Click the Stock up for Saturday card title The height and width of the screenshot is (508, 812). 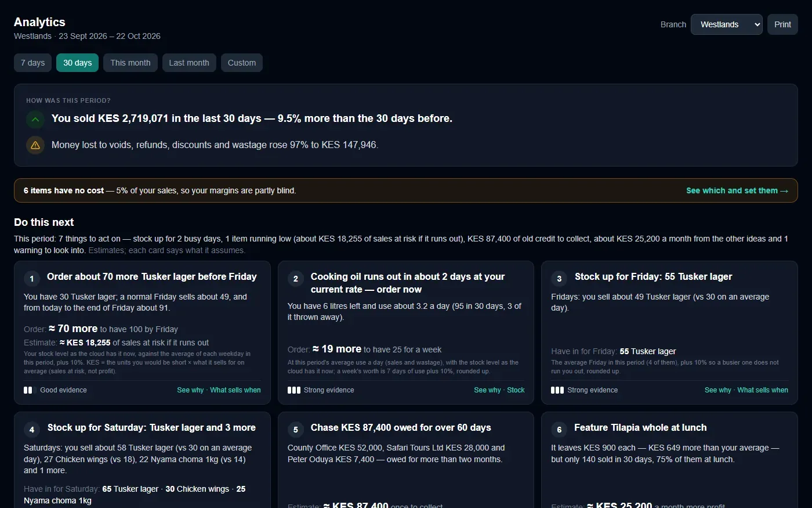pos(151,428)
